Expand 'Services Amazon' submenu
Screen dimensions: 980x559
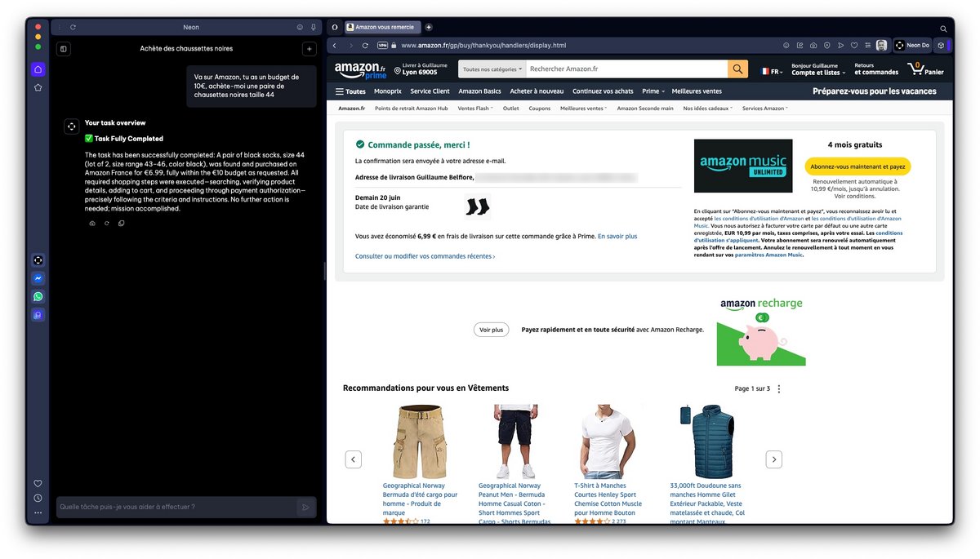point(765,109)
